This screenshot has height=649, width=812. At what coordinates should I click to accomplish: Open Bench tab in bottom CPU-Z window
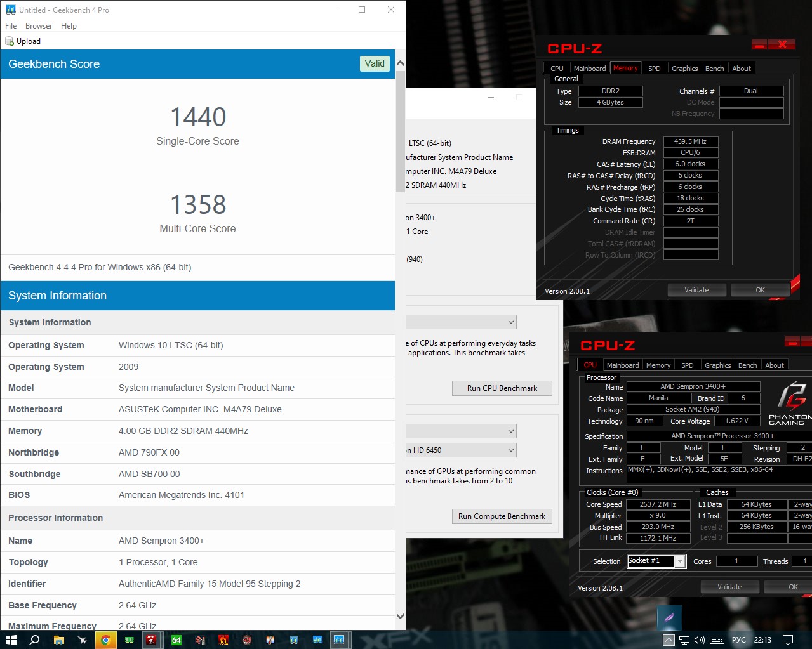[747, 365]
